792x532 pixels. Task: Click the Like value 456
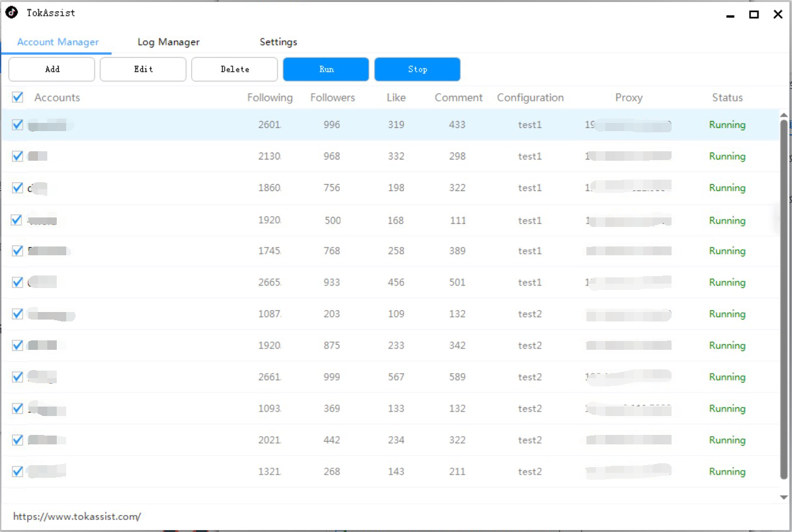pos(396,282)
